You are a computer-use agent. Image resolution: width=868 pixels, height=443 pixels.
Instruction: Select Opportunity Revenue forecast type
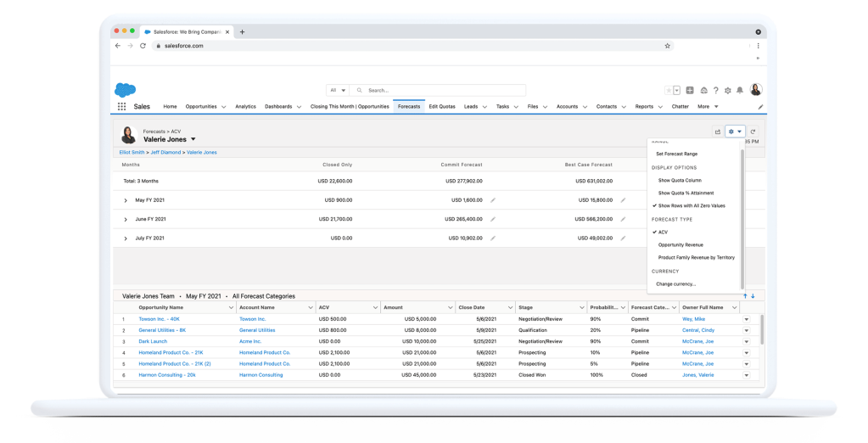pos(680,244)
